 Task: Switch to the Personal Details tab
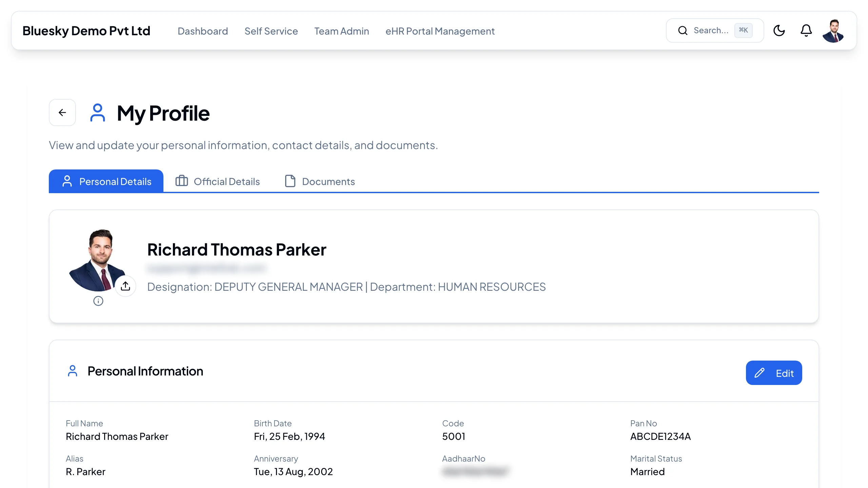coord(106,181)
